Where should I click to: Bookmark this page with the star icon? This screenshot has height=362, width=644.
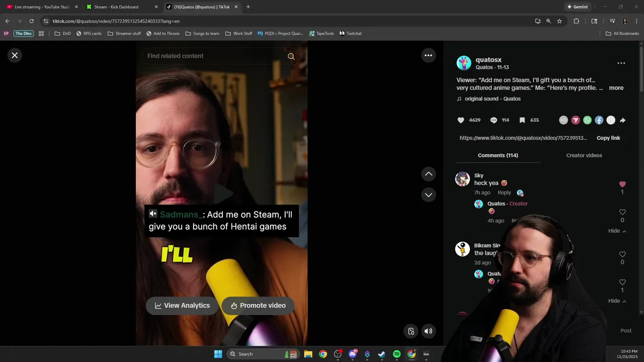[559, 21]
